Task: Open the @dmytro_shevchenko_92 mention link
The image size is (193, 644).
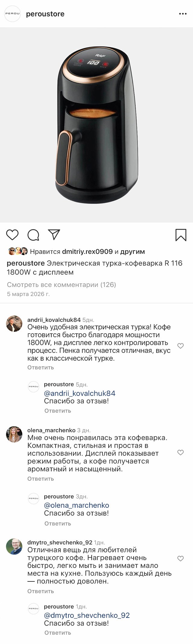Action: tap(87, 615)
